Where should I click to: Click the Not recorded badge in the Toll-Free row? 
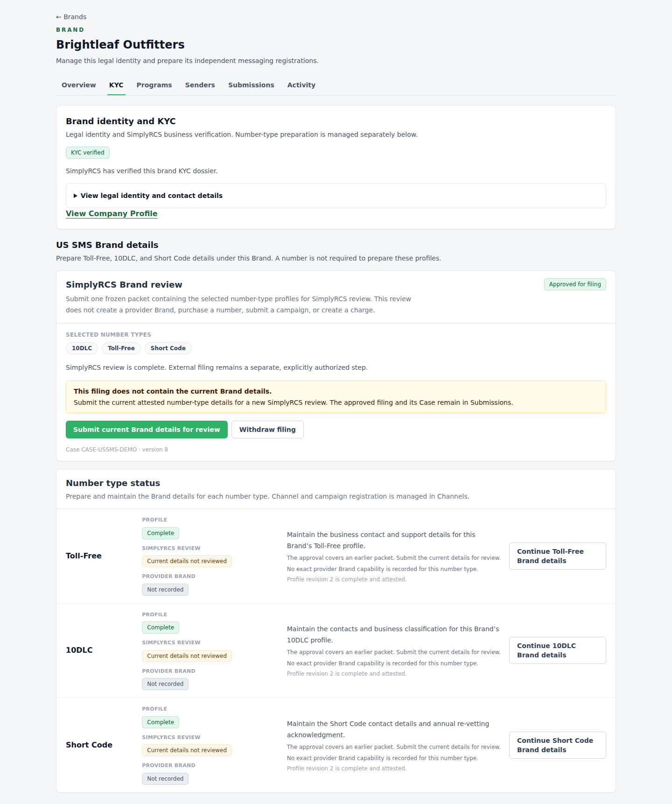click(165, 590)
